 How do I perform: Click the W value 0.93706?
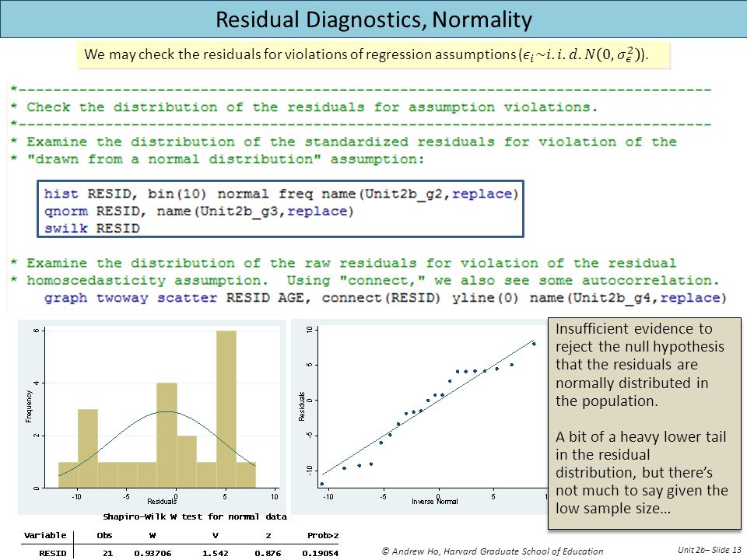pos(153,553)
